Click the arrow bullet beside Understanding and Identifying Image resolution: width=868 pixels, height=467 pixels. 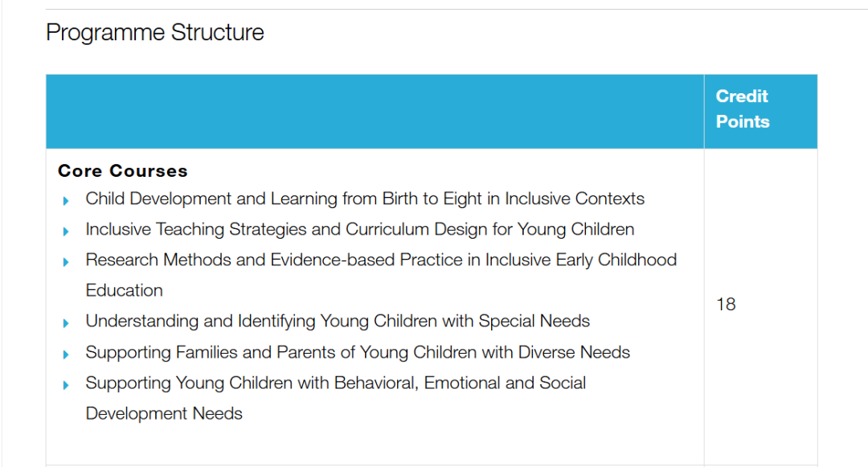[66, 322]
